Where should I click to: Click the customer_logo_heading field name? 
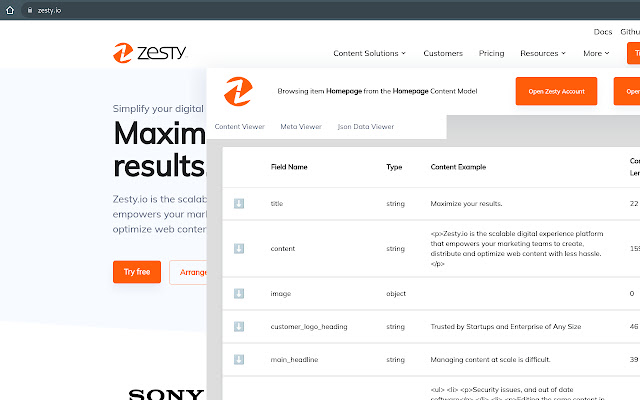tap(309, 327)
